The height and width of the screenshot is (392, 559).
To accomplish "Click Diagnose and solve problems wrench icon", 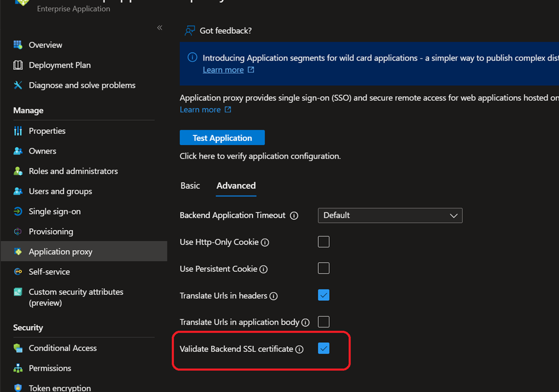I will 18,85.
